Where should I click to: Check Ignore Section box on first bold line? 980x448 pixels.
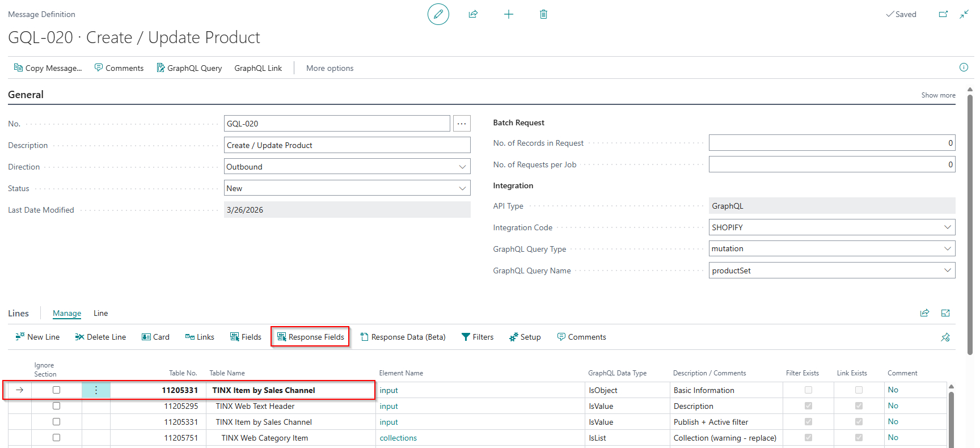(56, 390)
